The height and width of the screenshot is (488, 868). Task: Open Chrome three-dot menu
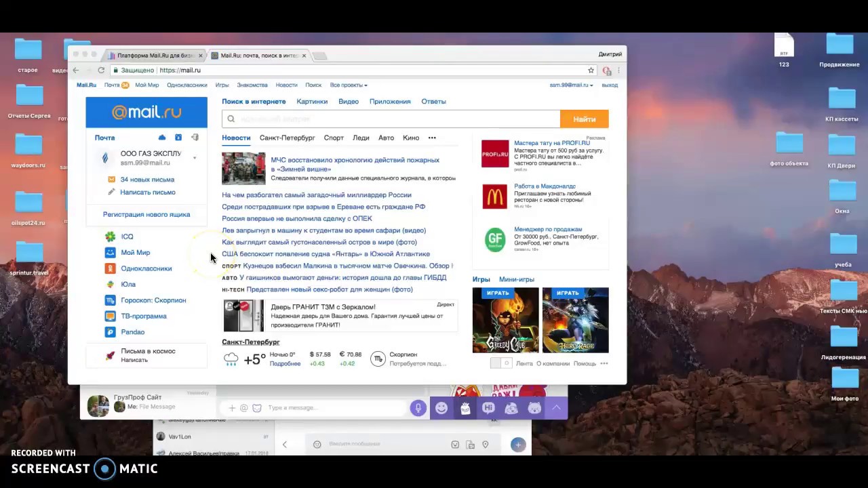tap(618, 70)
